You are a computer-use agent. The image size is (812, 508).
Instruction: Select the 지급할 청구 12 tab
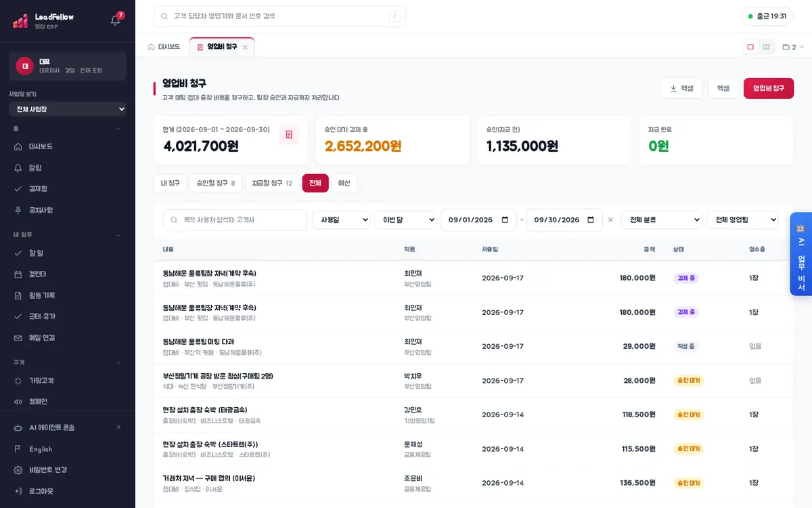tap(272, 183)
